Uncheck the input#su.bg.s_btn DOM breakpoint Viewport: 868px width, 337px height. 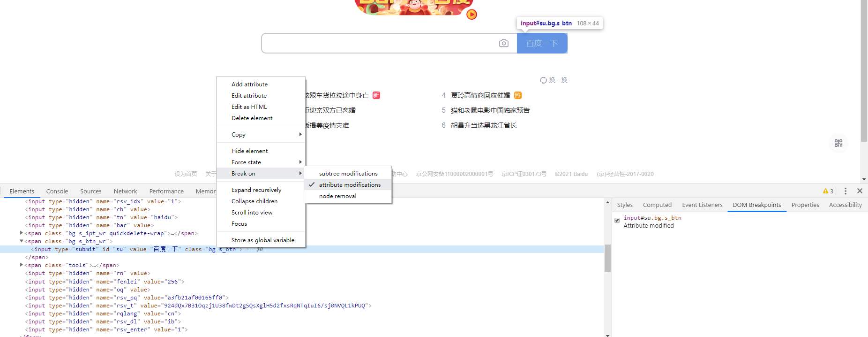[x=617, y=220]
